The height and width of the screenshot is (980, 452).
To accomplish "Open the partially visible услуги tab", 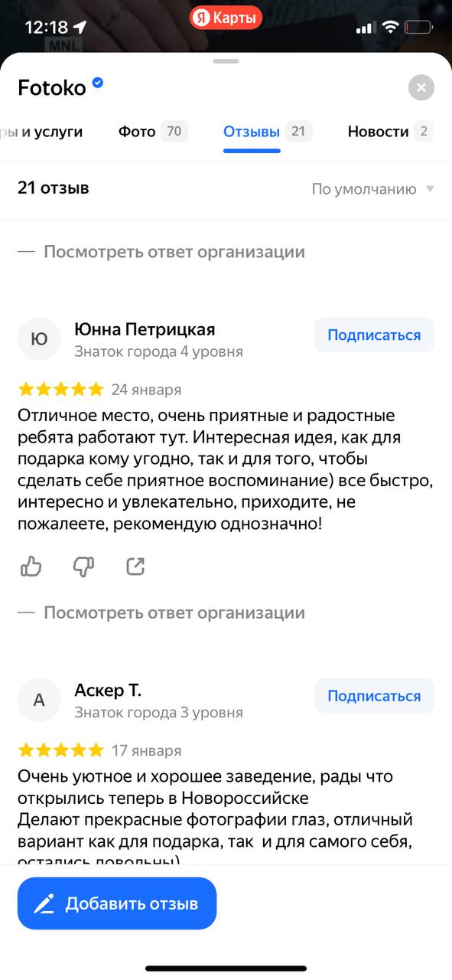I will 41,132.
